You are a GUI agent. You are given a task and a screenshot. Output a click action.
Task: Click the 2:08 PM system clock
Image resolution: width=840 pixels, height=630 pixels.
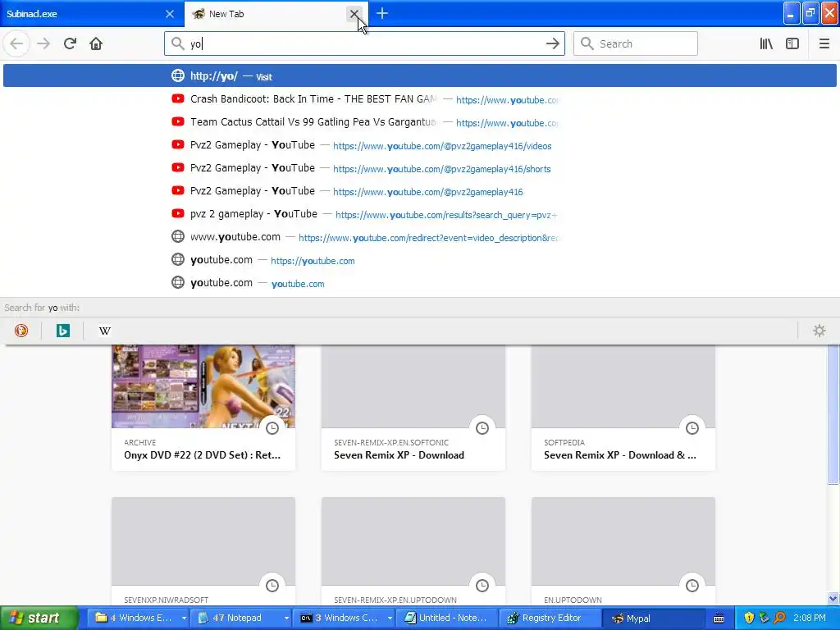coord(810,619)
